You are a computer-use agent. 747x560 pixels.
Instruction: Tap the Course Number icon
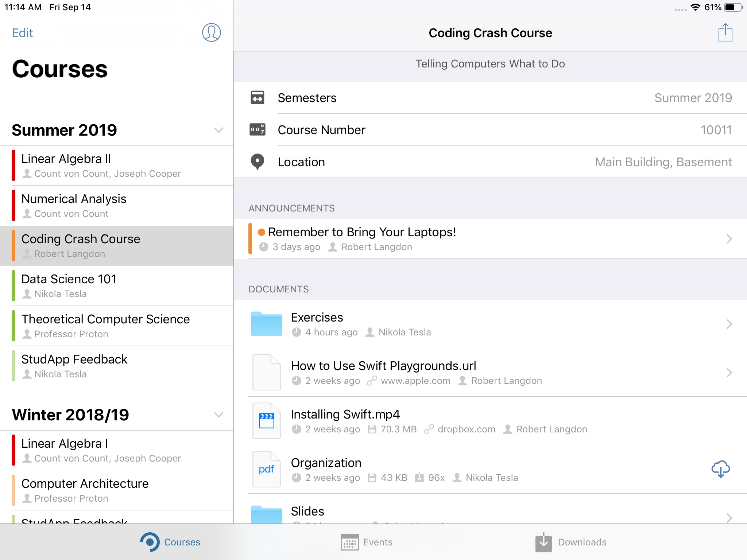point(257,130)
